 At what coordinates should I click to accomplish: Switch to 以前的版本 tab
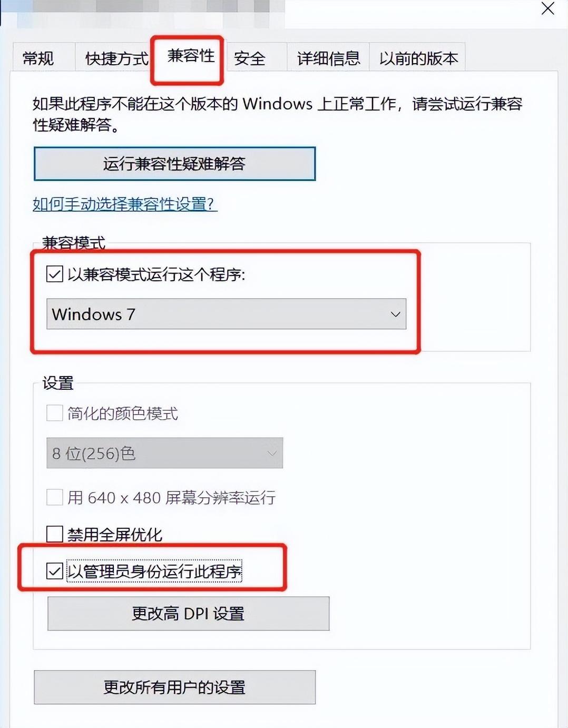click(x=418, y=58)
